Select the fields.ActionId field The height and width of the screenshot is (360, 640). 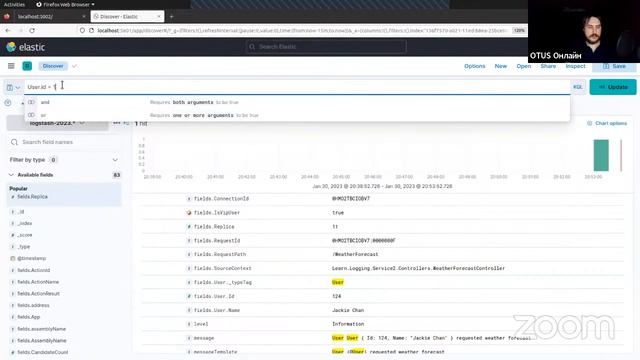pyautogui.click(x=33, y=270)
